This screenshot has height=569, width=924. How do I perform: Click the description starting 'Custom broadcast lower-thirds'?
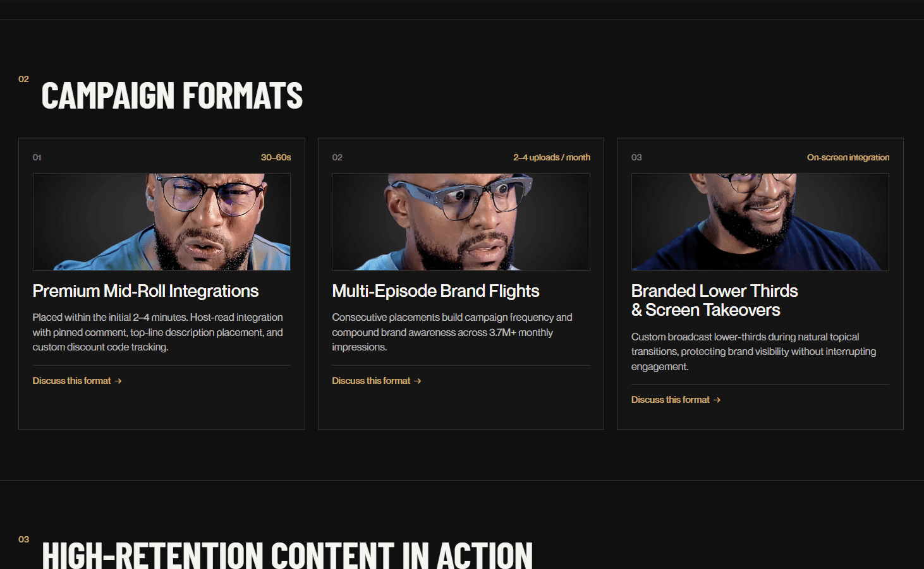point(753,352)
